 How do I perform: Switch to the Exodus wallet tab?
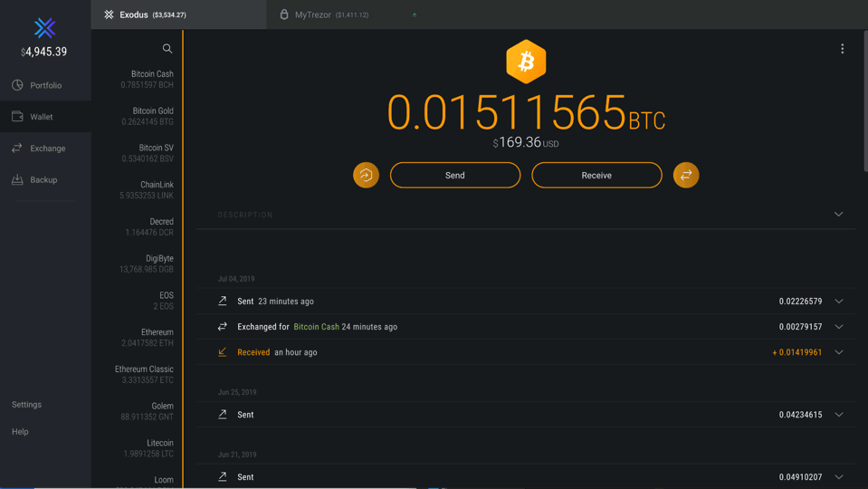coord(178,14)
